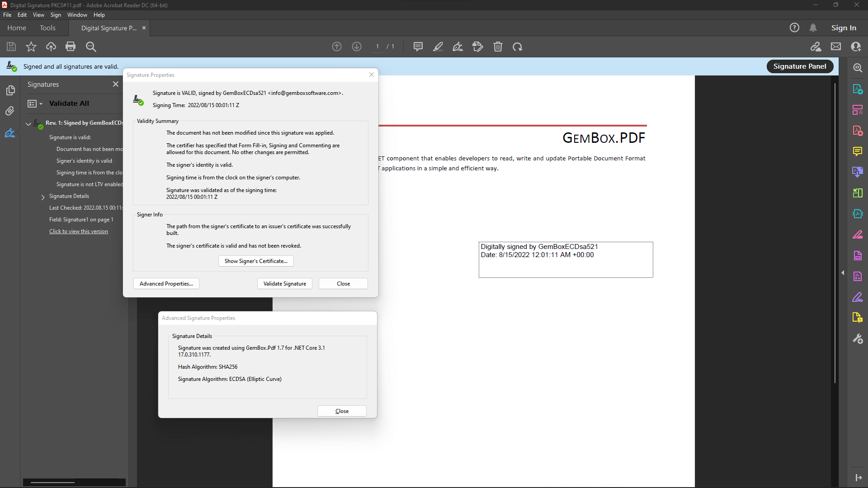
Task: Click the Undo last action icon
Action: [518, 47]
